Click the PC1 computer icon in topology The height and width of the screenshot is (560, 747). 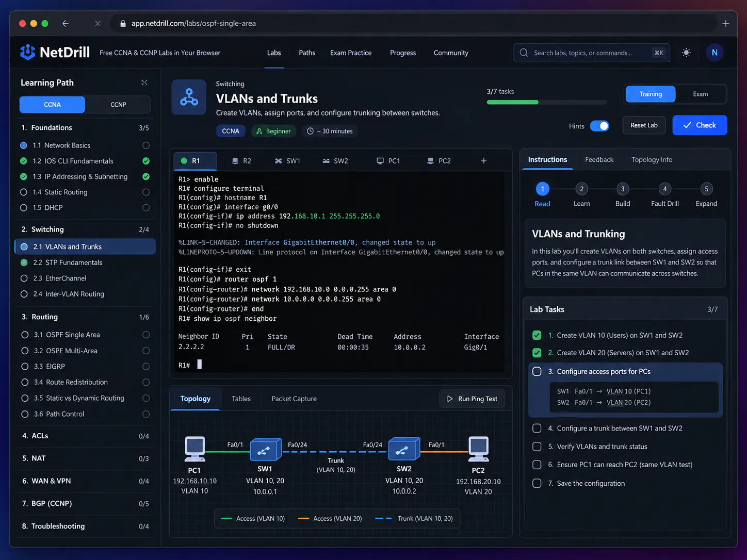click(195, 449)
